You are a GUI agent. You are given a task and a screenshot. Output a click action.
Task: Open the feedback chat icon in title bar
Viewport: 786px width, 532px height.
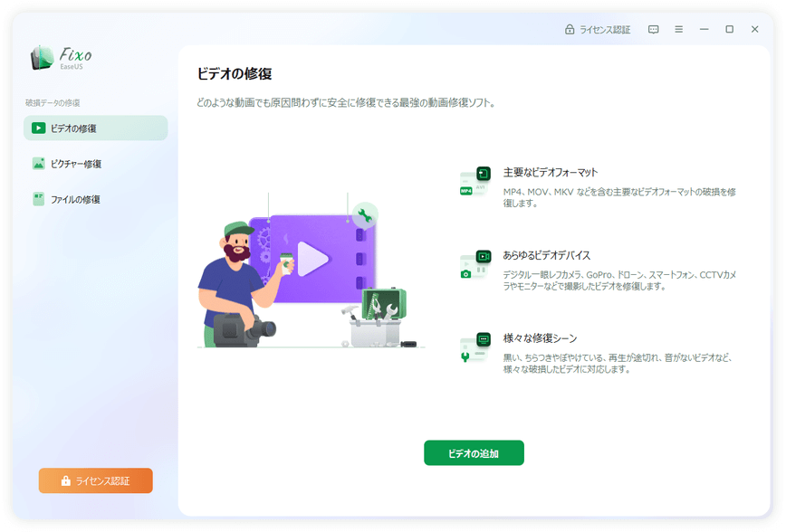point(653,30)
